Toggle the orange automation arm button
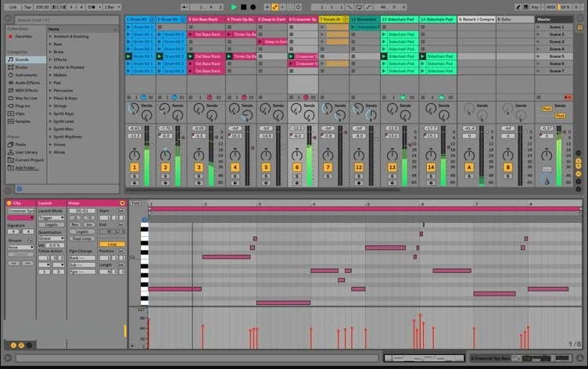 [275, 7]
